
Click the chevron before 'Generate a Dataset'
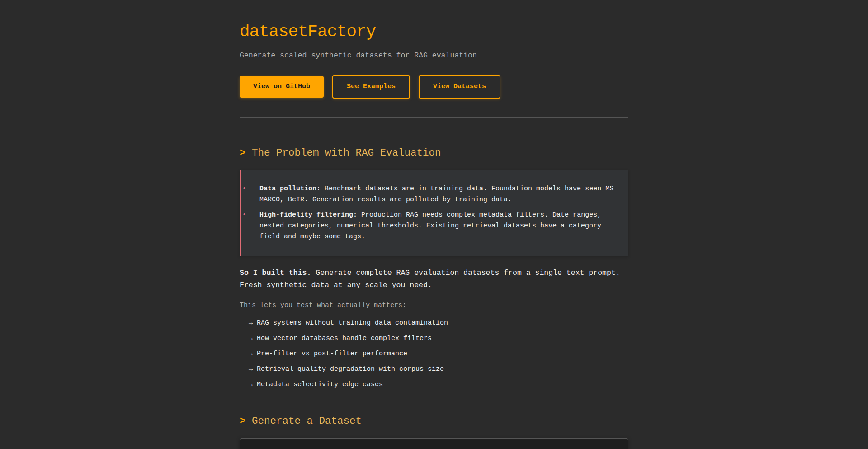click(243, 421)
